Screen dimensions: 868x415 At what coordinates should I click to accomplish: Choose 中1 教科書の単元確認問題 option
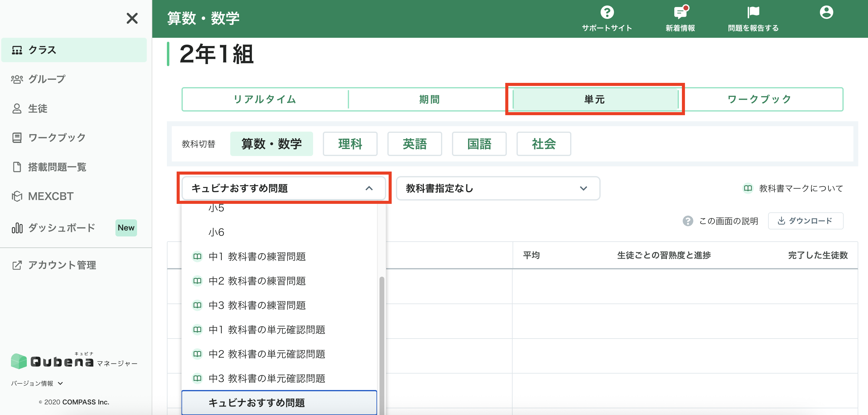tap(279, 330)
